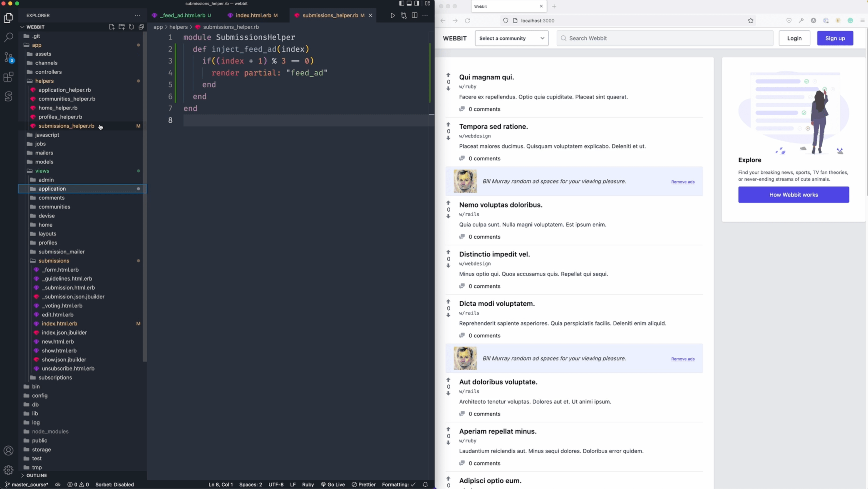Open editor more actions ellipsis
868x489 pixels.
click(x=425, y=15)
